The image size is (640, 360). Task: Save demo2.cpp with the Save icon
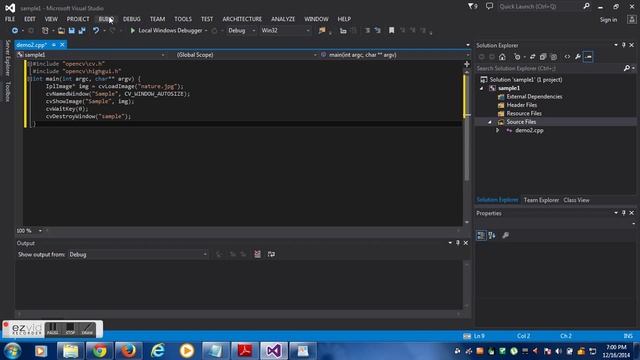click(71, 31)
